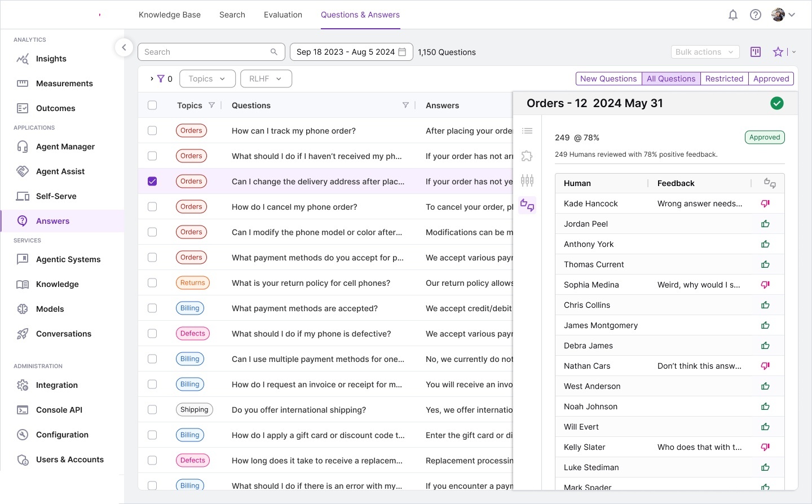Click thumbs down icon for Kade Hancock
Image resolution: width=812 pixels, height=504 pixels.
[765, 204]
